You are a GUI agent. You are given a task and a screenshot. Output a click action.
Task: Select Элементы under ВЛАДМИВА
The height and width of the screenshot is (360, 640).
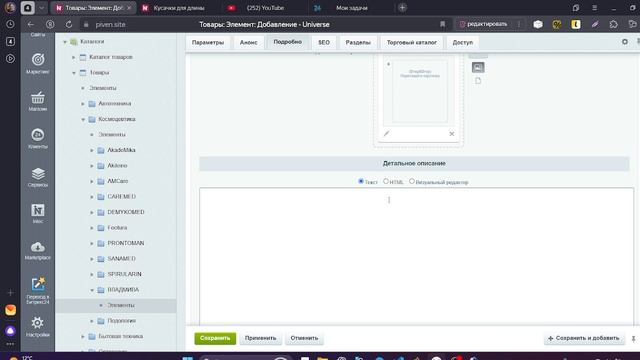(121, 305)
